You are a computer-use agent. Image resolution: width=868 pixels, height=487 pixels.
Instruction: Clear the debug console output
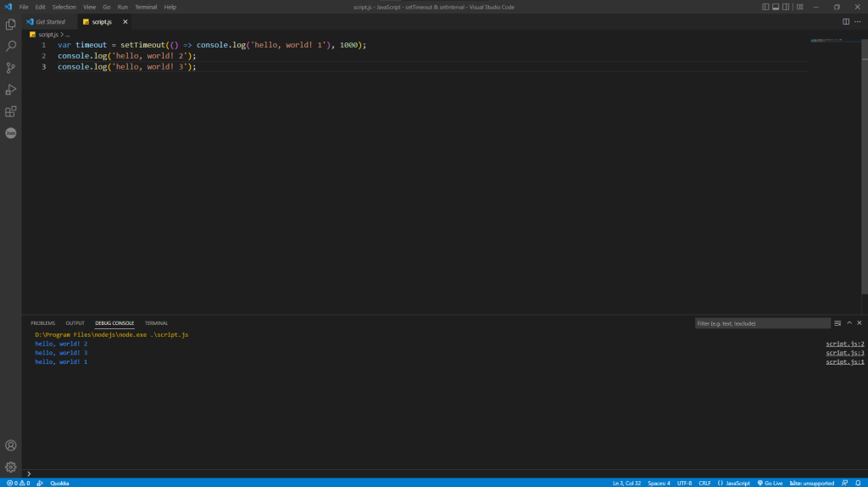pyautogui.click(x=837, y=323)
